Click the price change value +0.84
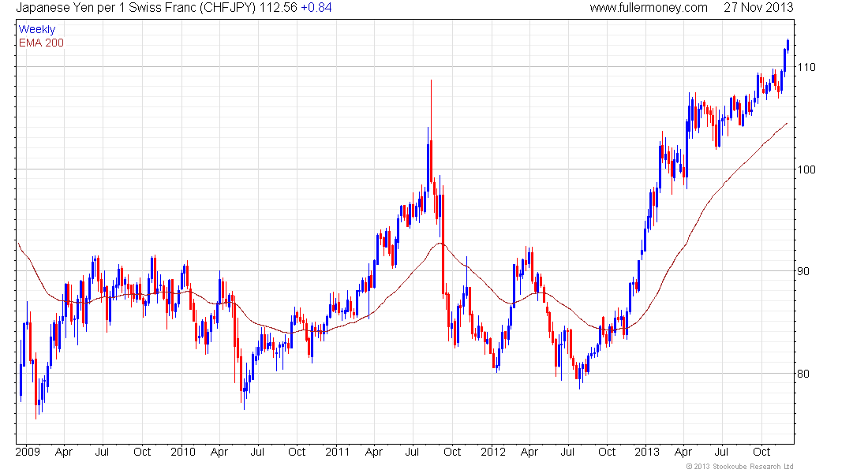The height and width of the screenshot is (473, 868). coord(316,7)
